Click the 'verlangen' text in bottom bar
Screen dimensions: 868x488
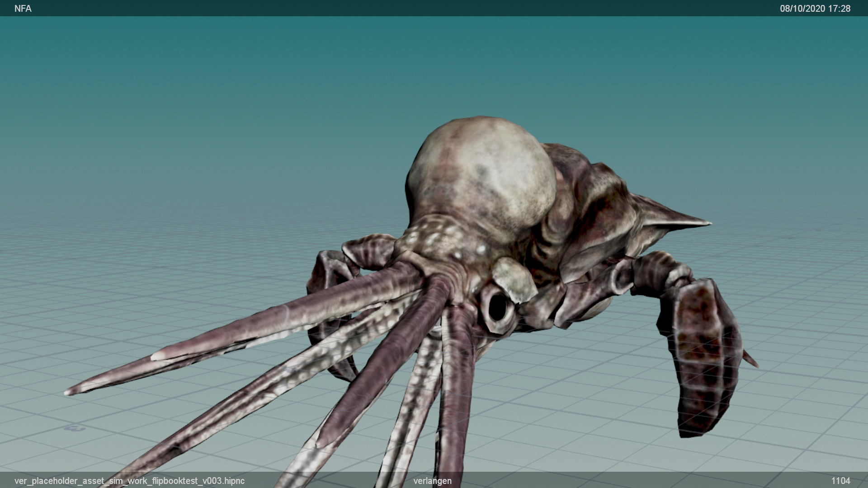pyautogui.click(x=432, y=481)
